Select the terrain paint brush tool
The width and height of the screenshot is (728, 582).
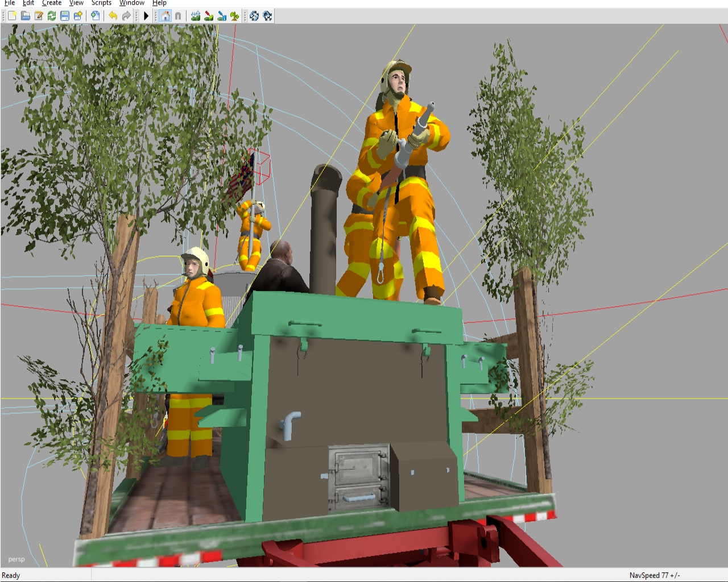(x=209, y=16)
